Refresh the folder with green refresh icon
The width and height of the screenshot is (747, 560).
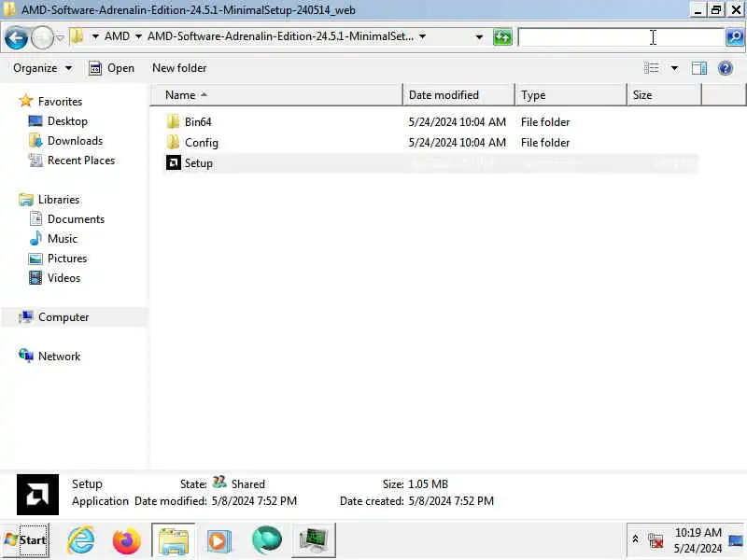[502, 37]
